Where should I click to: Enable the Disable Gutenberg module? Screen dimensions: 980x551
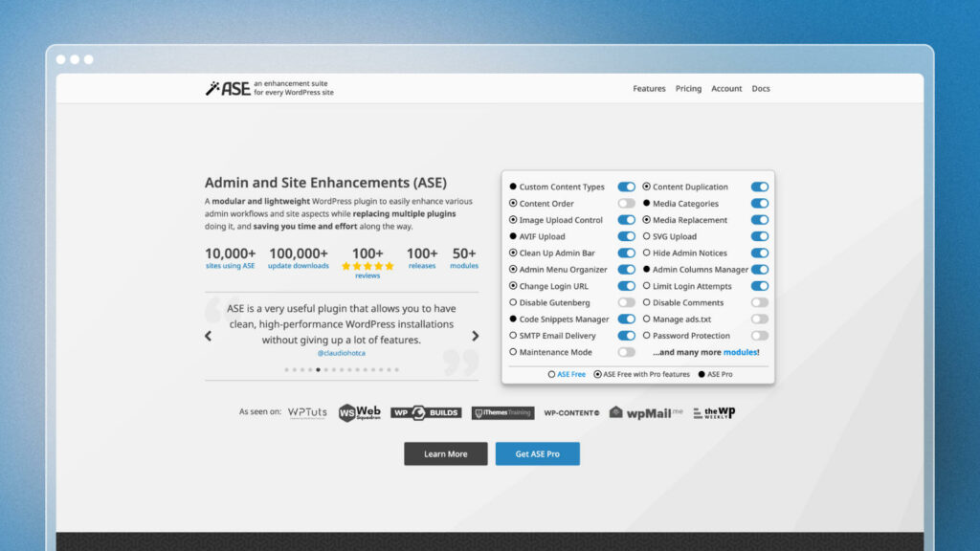click(629, 302)
